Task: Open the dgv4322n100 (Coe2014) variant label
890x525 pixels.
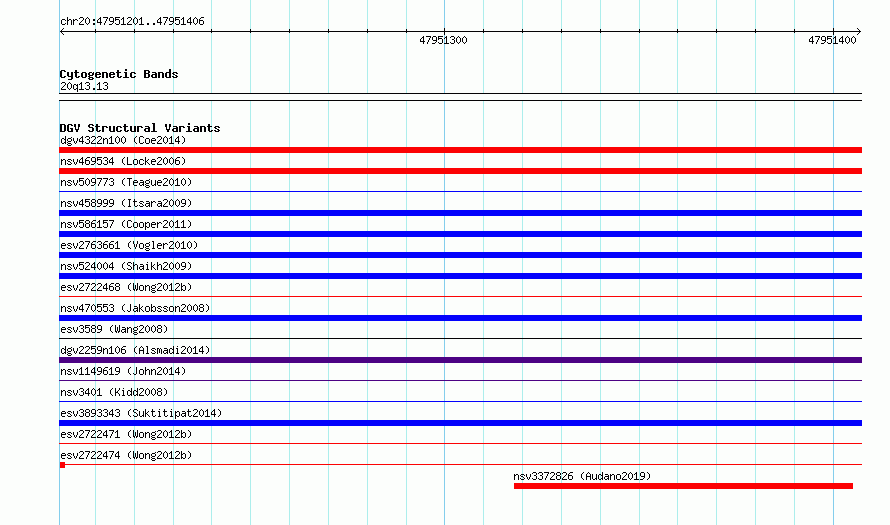Action: click(123, 140)
